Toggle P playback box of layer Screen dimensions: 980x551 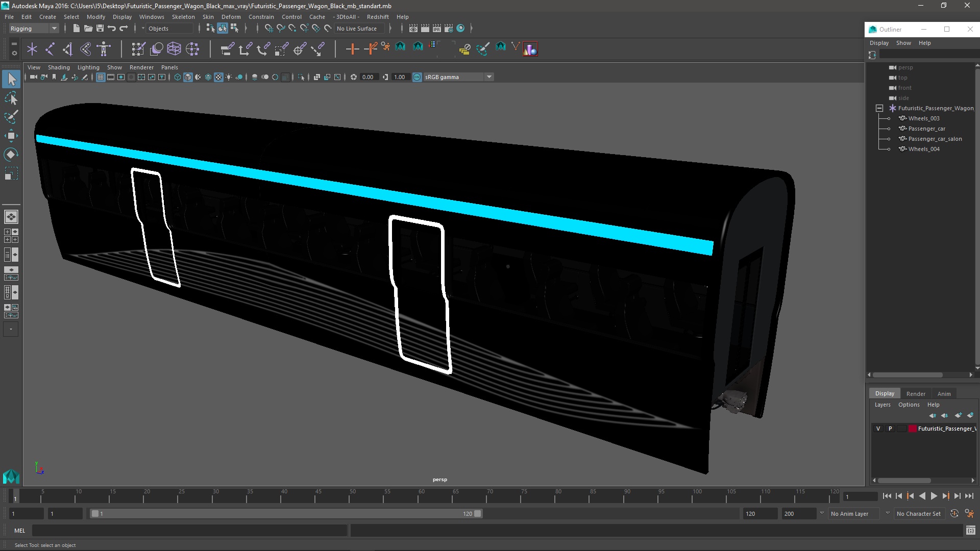pyautogui.click(x=890, y=429)
